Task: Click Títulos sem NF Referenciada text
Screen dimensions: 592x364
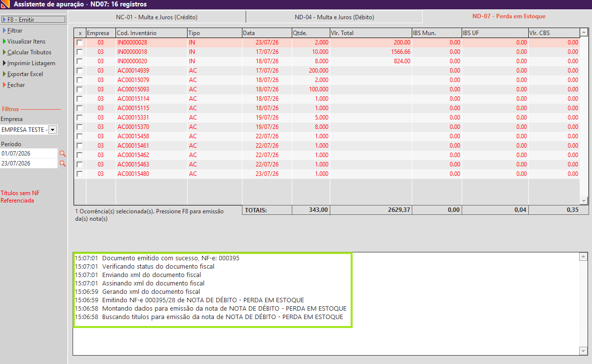Action: click(x=20, y=197)
